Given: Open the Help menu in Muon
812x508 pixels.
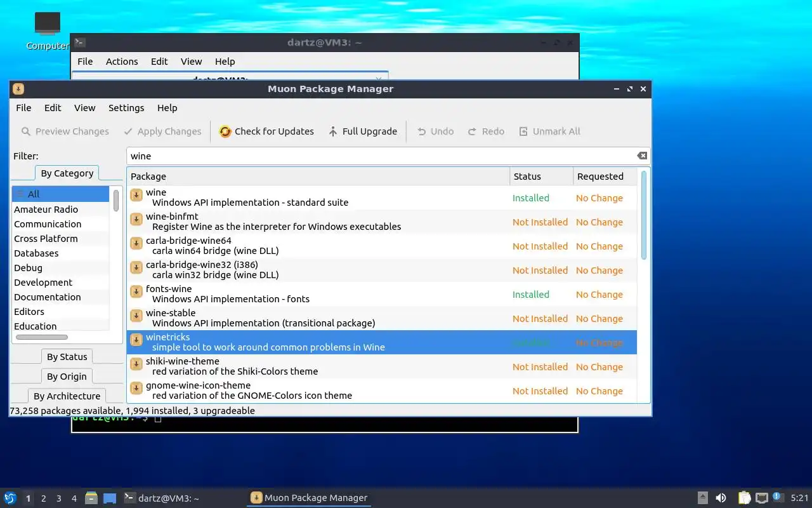Looking at the screenshot, I should click(167, 108).
